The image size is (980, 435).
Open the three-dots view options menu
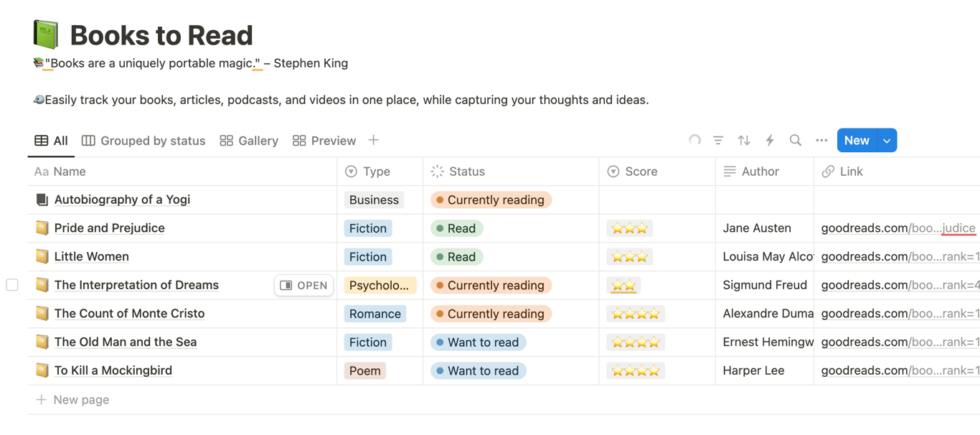tap(821, 141)
